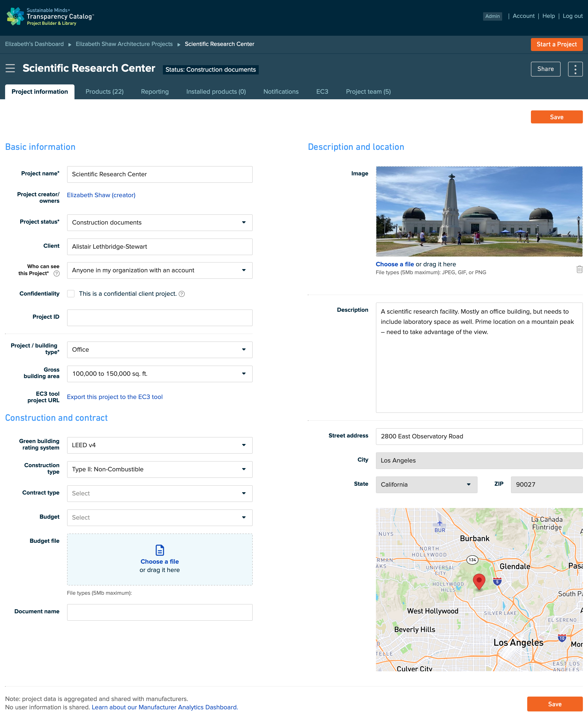Click the Route 134 marker on map
Image resolution: width=588 pixels, height=720 pixels.
[x=472, y=559]
